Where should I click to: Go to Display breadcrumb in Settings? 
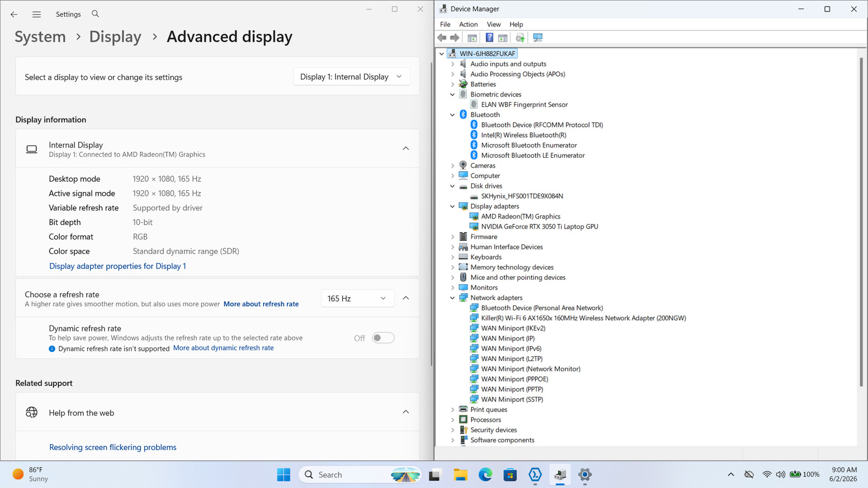point(115,36)
